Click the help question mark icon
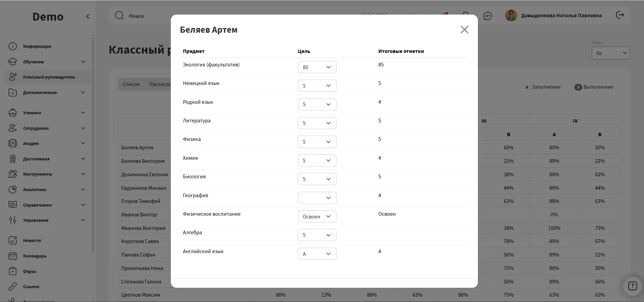The height and width of the screenshot is (302, 644). 632,286
